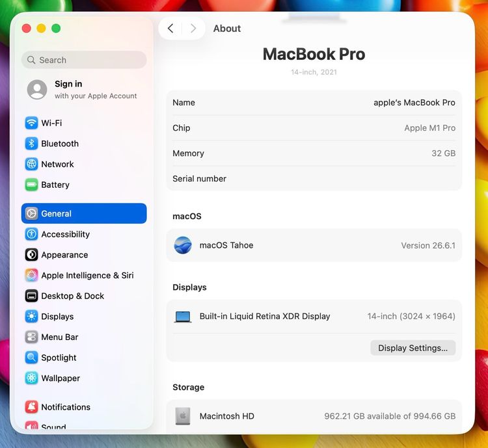
Task: Select Notifications in the sidebar
Action: (x=84, y=407)
